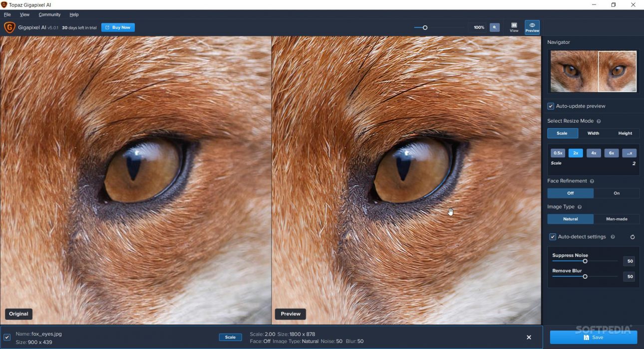Click the navigator thumbnail of the fox eyes
The image size is (644, 349).
point(593,71)
